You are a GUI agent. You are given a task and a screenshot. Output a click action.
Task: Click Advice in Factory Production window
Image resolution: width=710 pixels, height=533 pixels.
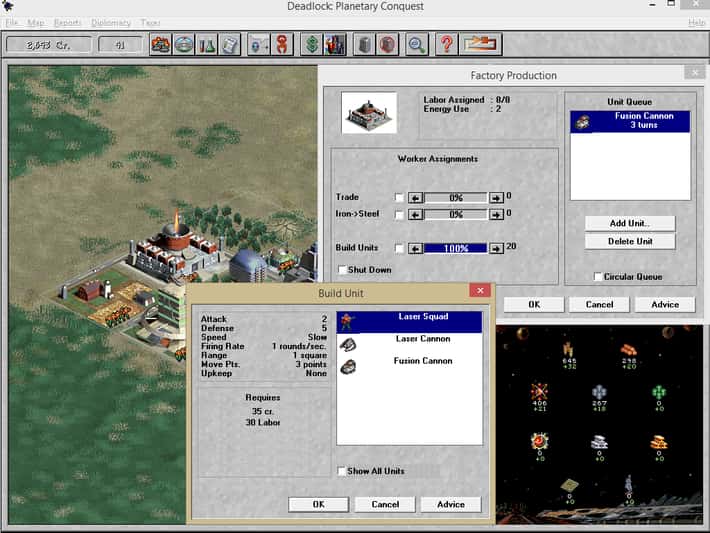(665, 304)
